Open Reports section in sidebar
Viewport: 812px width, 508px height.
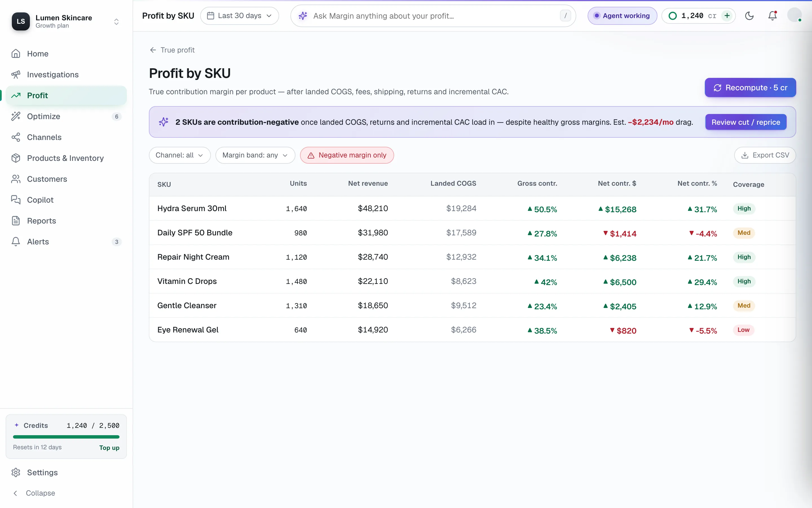66,221
